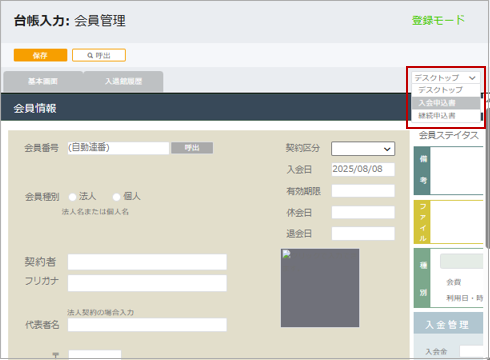Select デスクトップ option in the list
Viewport: 490px width, 360px height.
[x=446, y=90]
